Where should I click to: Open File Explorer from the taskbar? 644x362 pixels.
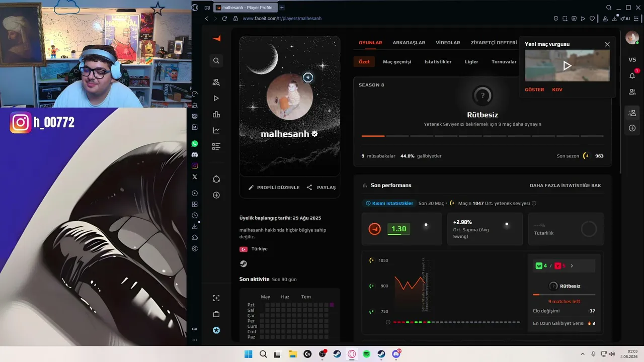[x=292, y=354]
